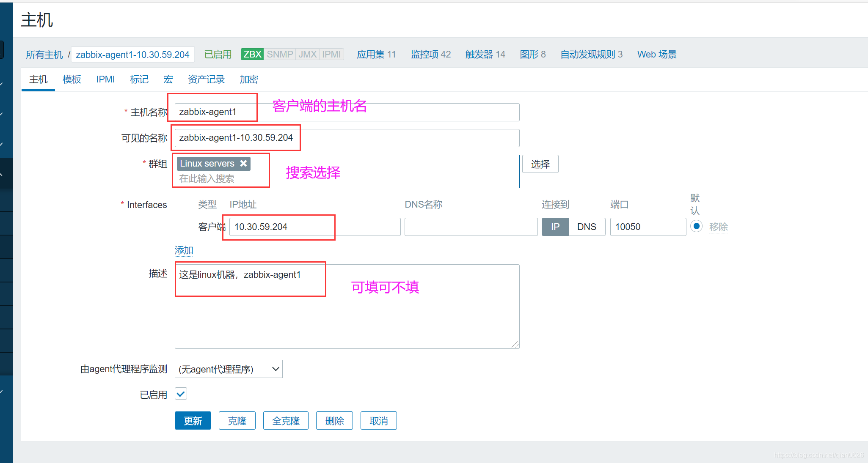Screen dimensions: 868x463
Task: Click the ZBX availability badge
Action: (x=252, y=54)
